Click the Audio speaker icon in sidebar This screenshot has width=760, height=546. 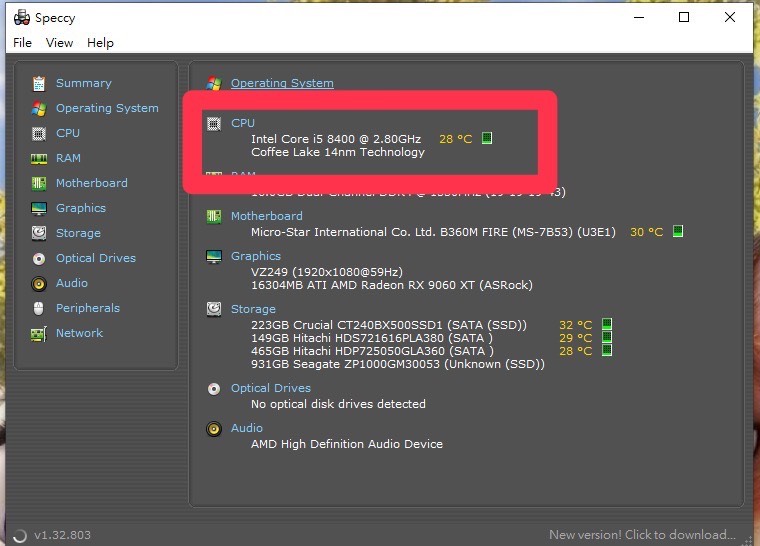point(39,283)
